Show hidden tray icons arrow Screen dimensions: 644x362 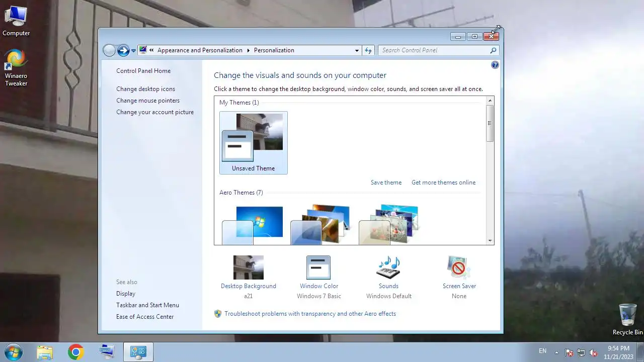tap(556, 352)
